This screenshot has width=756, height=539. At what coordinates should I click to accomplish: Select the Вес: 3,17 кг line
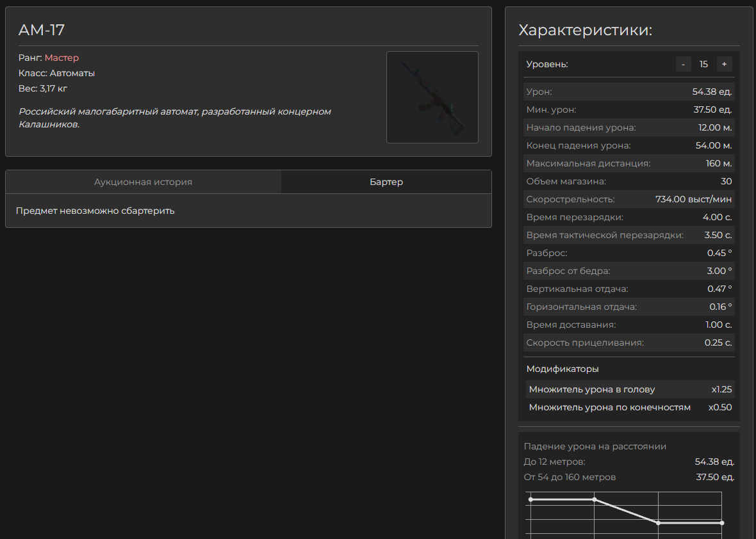[x=43, y=88]
